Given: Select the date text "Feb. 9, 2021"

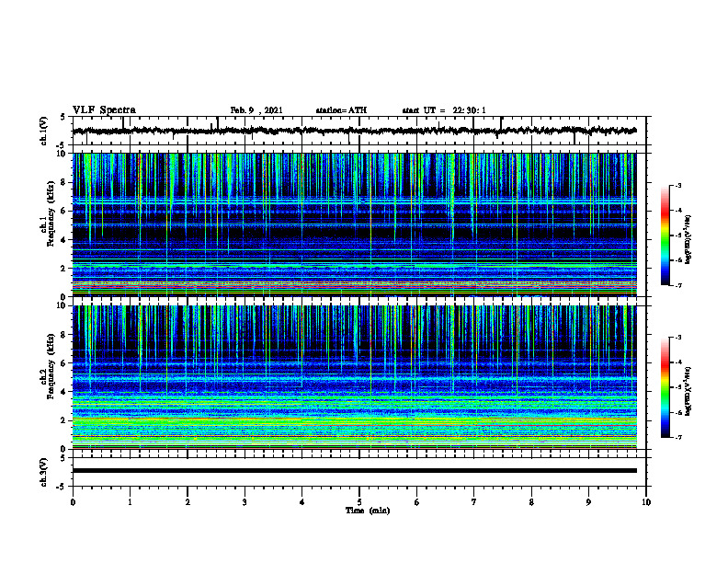Looking at the screenshot, I should point(256,110).
